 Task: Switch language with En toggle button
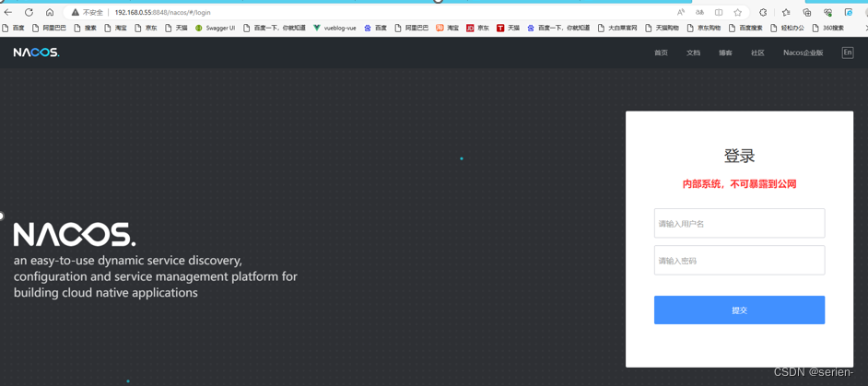click(848, 53)
